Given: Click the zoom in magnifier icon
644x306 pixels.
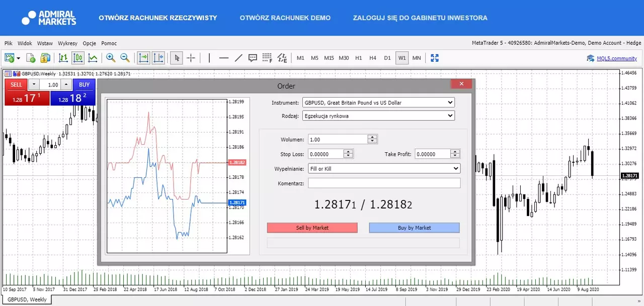Looking at the screenshot, I should click(110, 58).
